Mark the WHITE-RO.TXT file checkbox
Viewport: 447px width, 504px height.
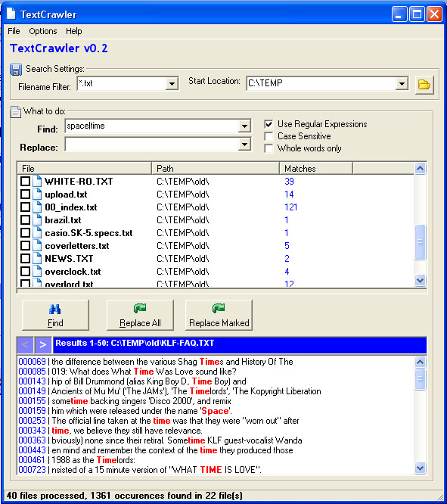pyautogui.click(x=25, y=182)
